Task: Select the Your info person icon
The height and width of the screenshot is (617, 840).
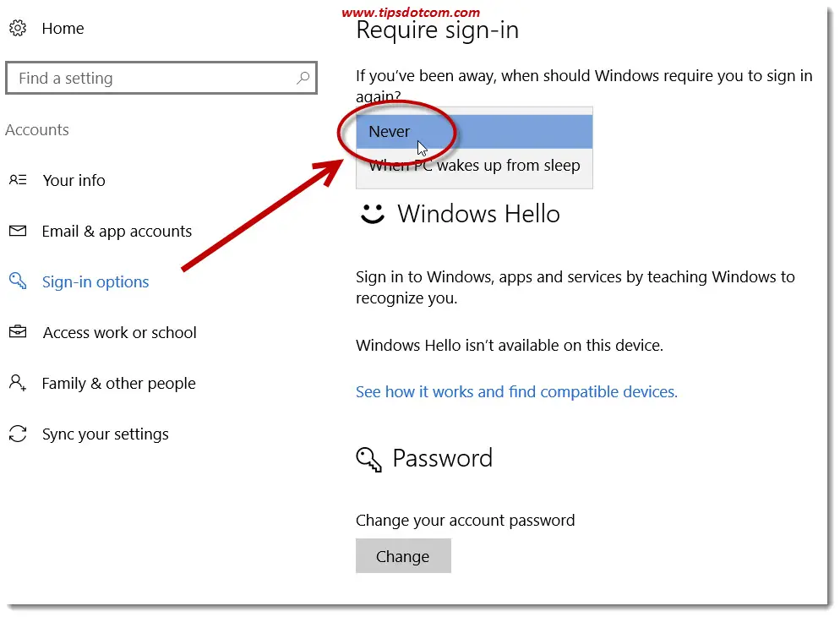Action: coord(18,180)
